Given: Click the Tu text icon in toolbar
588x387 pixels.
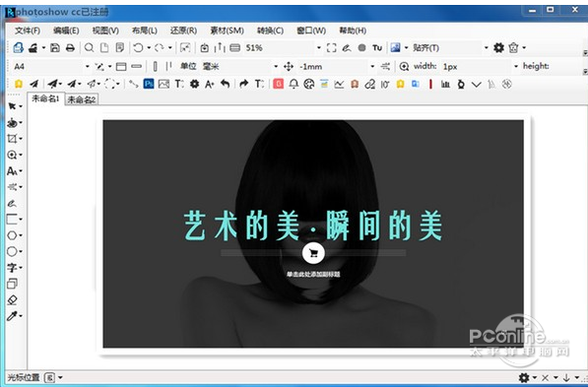Looking at the screenshot, I should (x=377, y=48).
